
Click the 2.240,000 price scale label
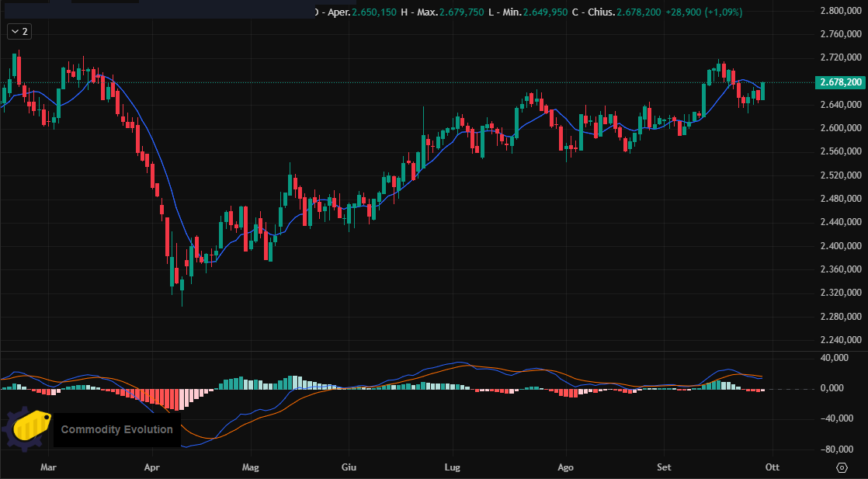click(x=842, y=340)
